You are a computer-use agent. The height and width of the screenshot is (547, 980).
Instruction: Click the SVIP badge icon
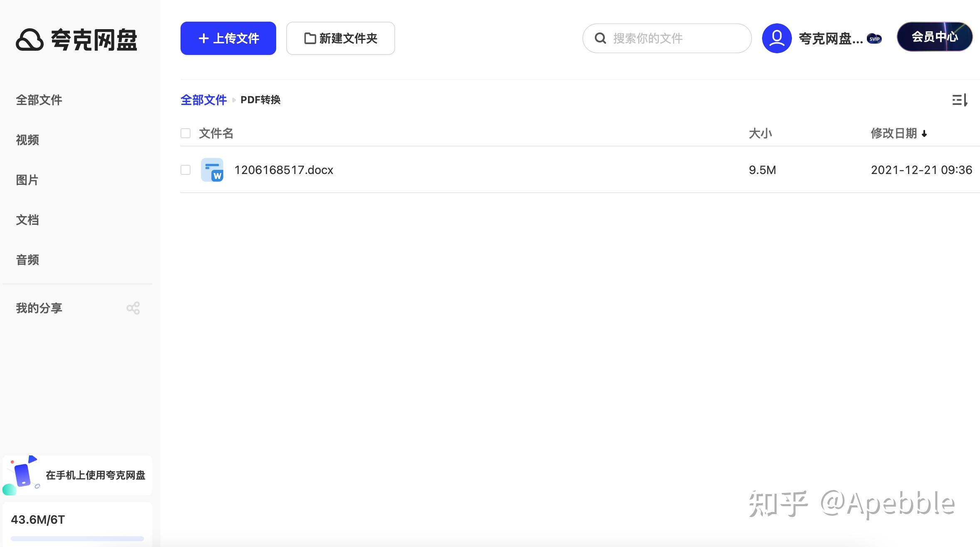(x=874, y=39)
